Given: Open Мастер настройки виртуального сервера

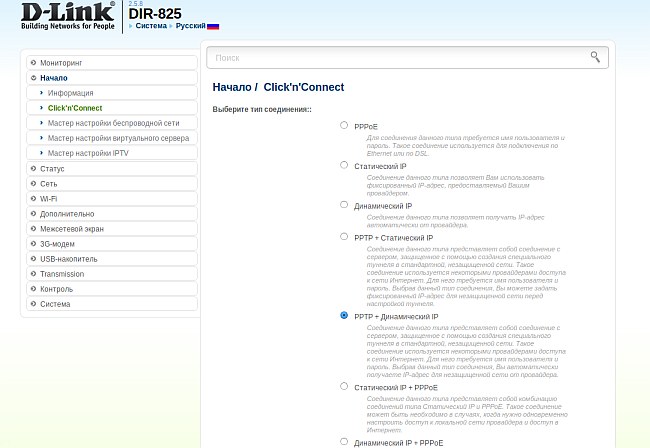Looking at the screenshot, I should [x=112, y=138].
